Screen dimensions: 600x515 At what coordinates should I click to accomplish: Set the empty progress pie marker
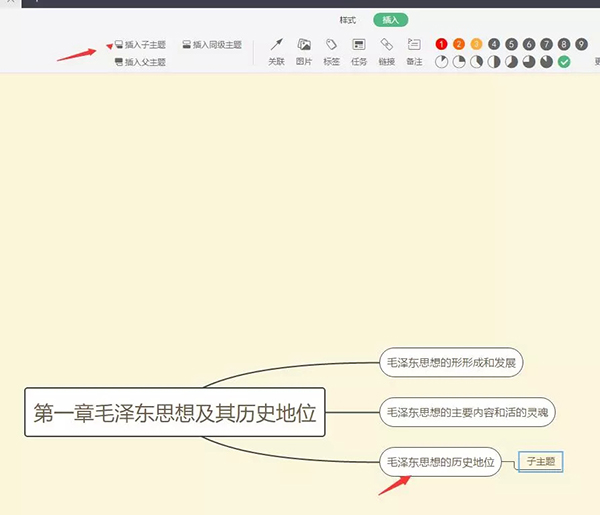(442, 62)
